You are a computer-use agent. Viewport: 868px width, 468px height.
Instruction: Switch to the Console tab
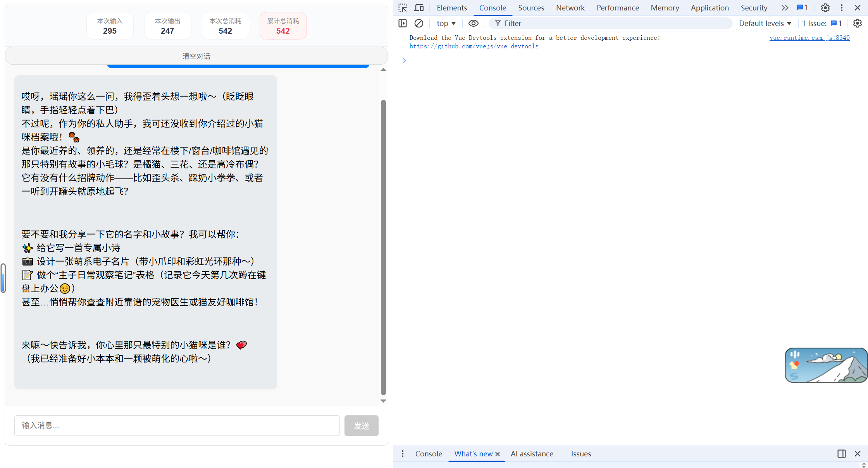coord(493,8)
